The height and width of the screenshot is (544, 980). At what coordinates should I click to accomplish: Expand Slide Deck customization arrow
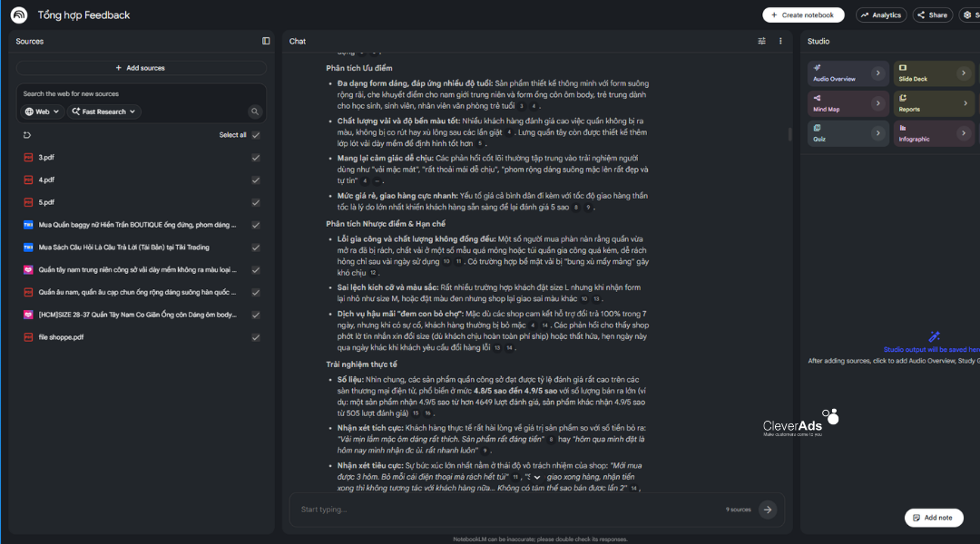[963, 73]
